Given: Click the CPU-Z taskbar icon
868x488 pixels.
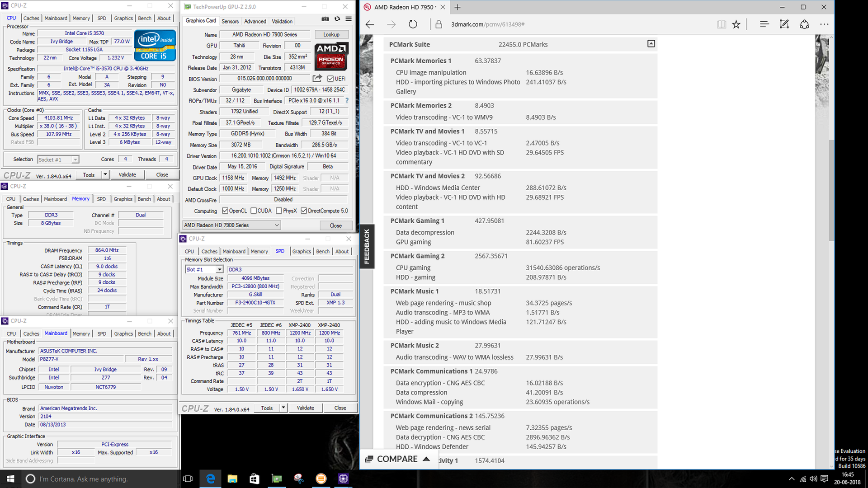Looking at the screenshot, I should click(x=343, y=479).
